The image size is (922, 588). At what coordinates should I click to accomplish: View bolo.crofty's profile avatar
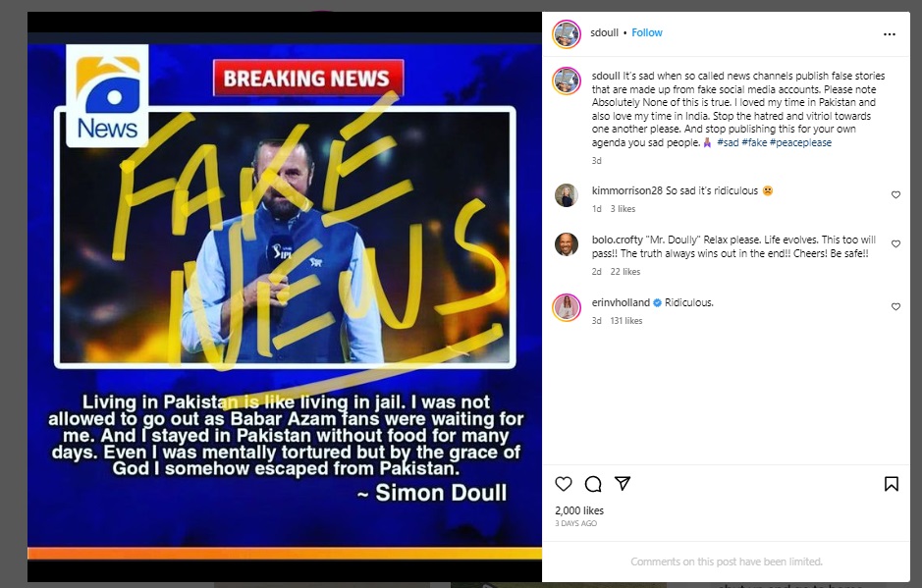pos(567,244)
